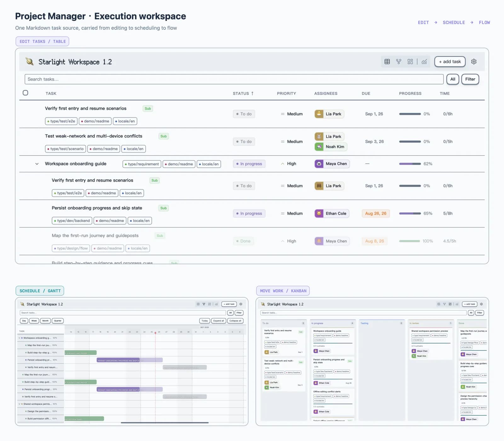
Task: Click + add task in the main workspace
Action: (450, 62)
